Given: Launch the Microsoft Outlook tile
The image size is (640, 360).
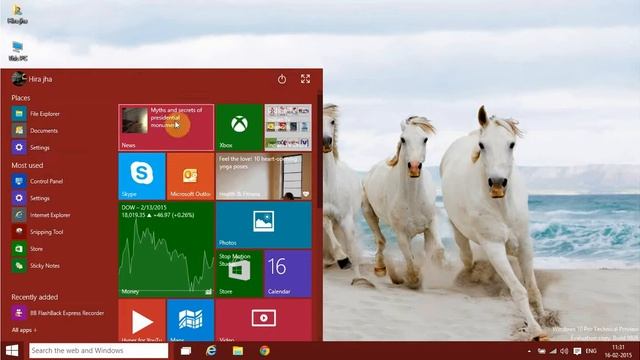Looking at the screenshot, I should 191,176.
